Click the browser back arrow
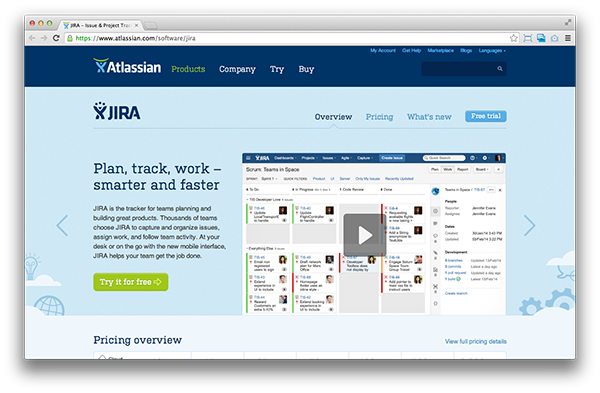 click(x=32, y=38)
